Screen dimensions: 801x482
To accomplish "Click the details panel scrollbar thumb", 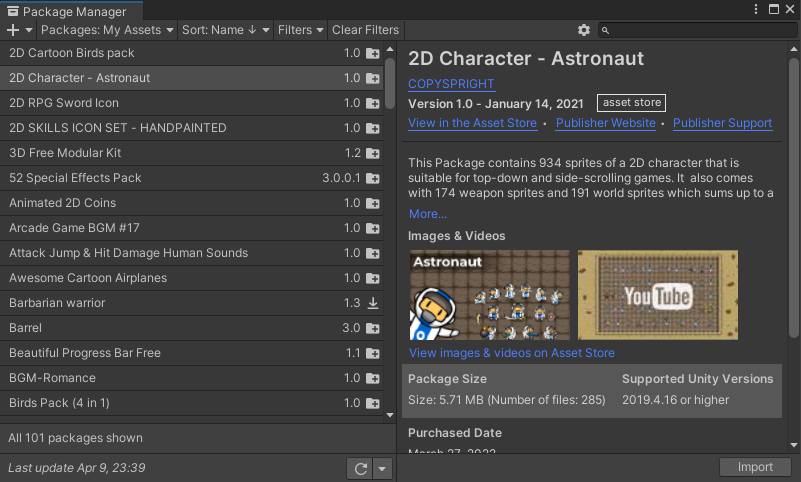I will 794,198.
